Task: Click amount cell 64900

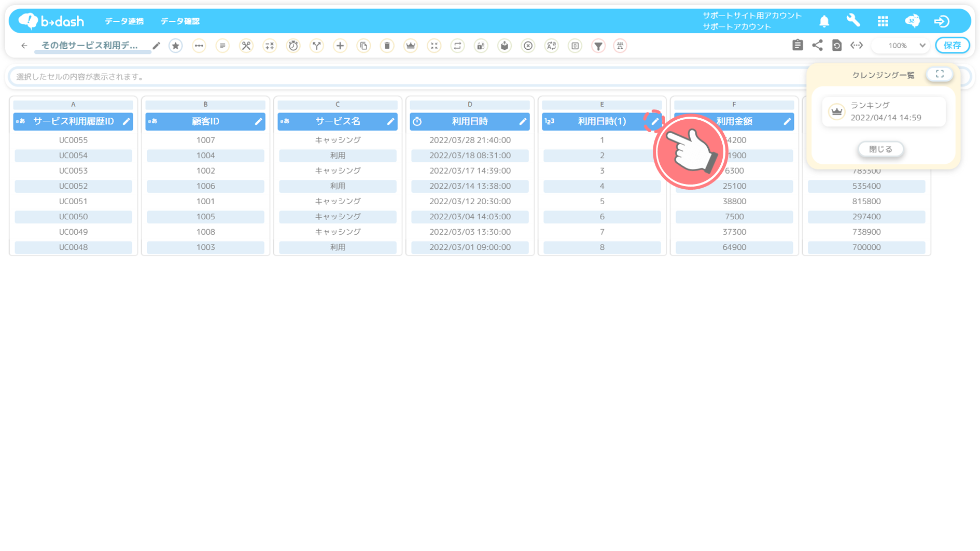Action: 734,247
